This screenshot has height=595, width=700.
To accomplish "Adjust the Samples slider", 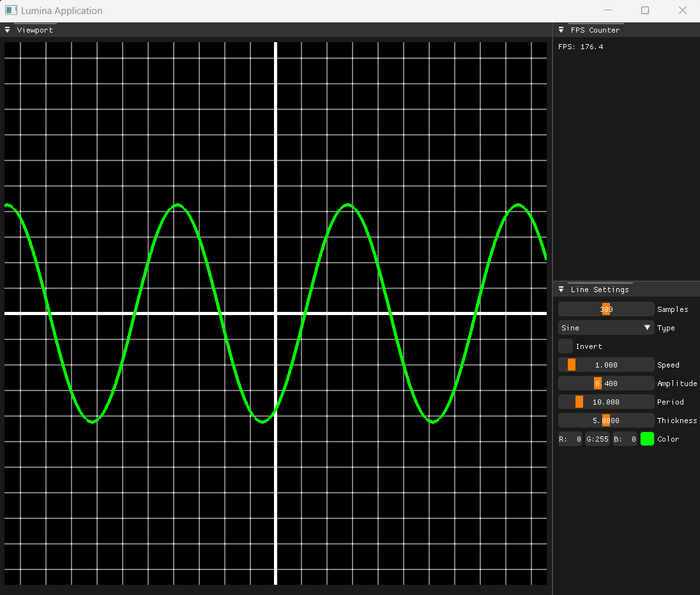I will click(x=605, y=309).
